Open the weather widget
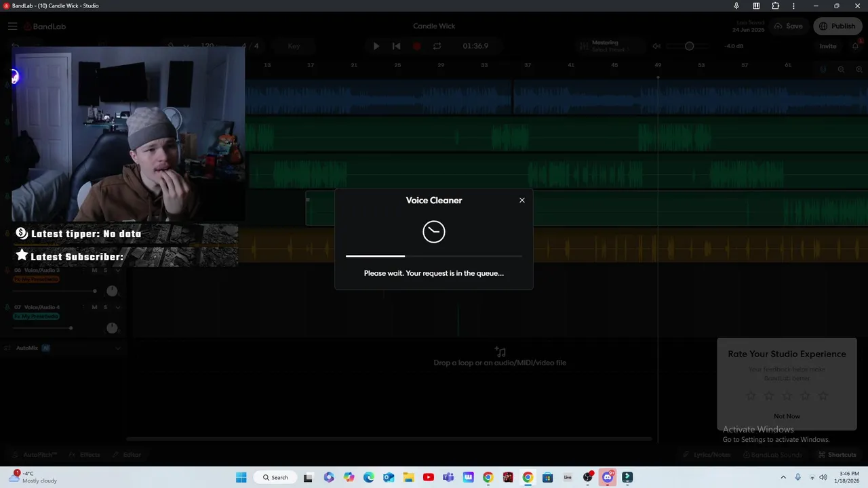Screen dimensions: 868x488 point(34,477)
